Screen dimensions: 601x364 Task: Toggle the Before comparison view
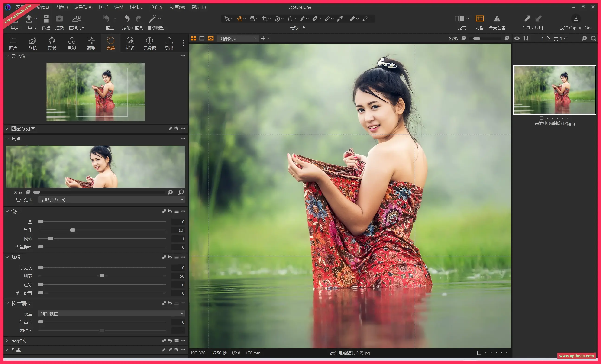pos(459,19)
